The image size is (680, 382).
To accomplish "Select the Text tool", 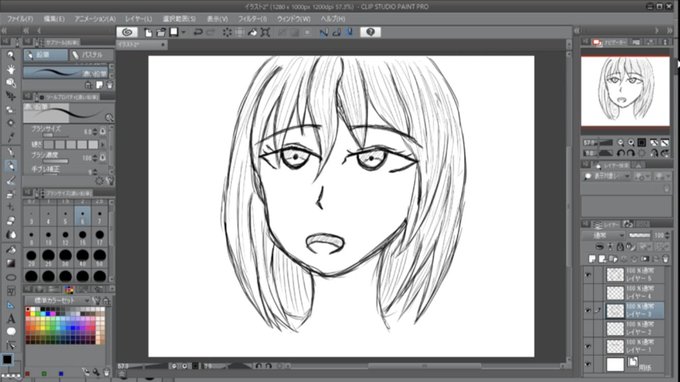I will tap(11, 319).
